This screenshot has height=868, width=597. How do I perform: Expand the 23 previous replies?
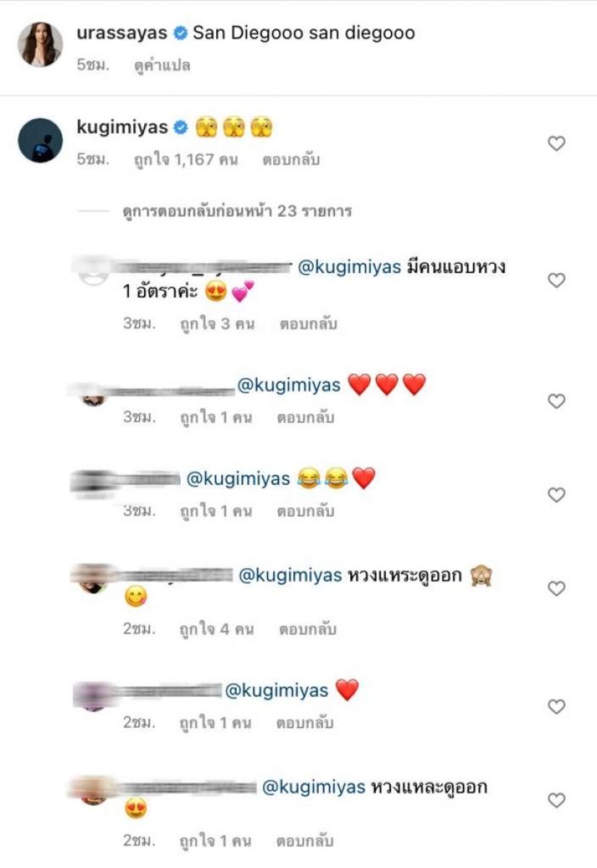237,211
